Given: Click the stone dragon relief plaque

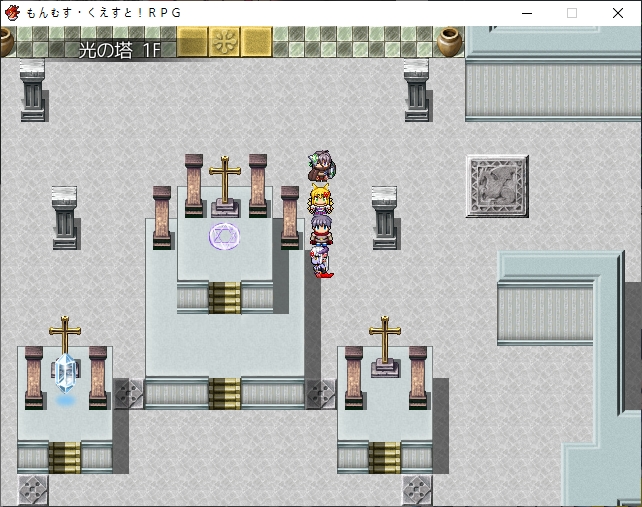Looking at the screenshot, I should click(497, 186).
